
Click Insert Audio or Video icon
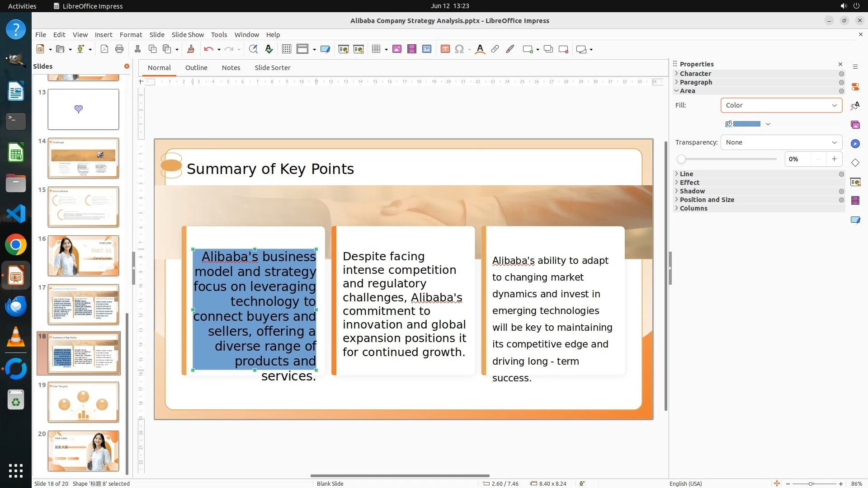pos(411,49)
